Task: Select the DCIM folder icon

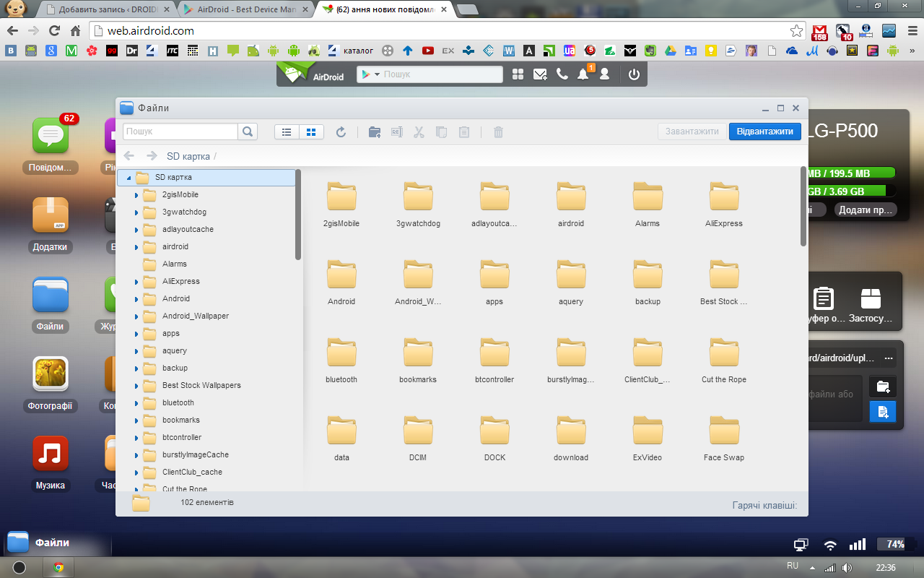Action: (x=418, y=430)
